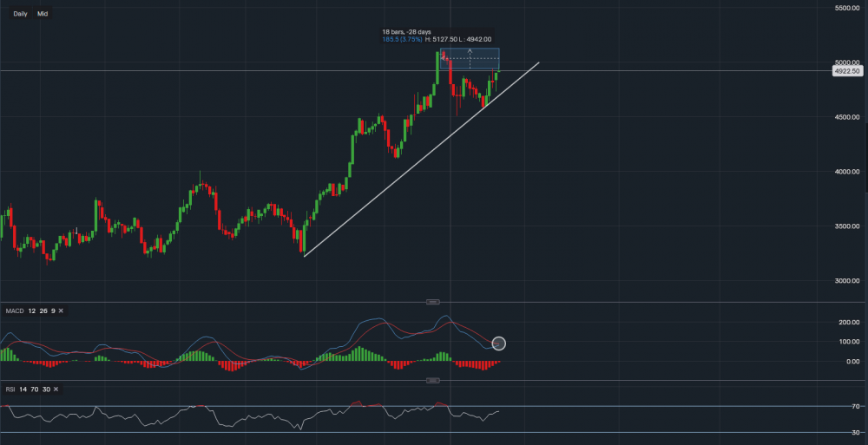Close the RSI indicator using its X icon
This screenshot has width=868, height=445.
(55, 389)
